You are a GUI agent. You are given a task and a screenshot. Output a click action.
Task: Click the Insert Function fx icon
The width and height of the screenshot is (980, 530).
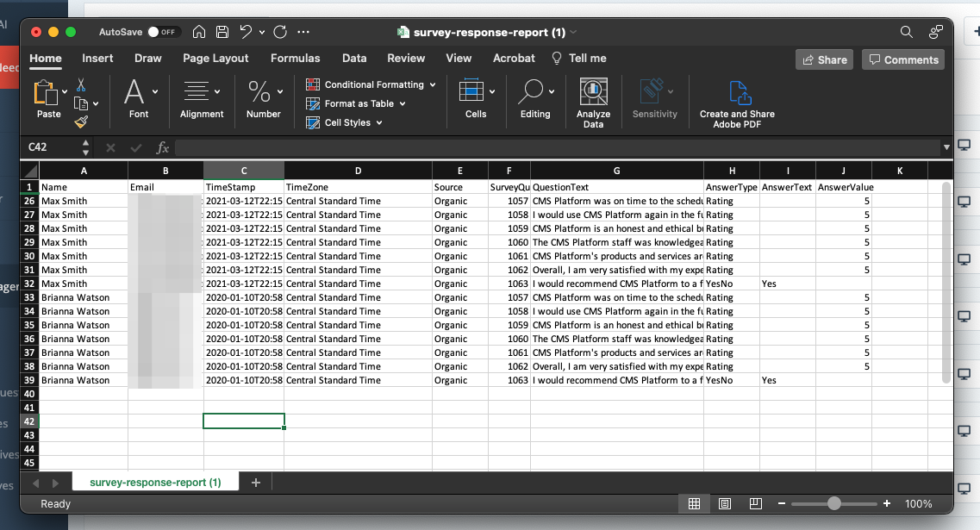coord(162,147)
